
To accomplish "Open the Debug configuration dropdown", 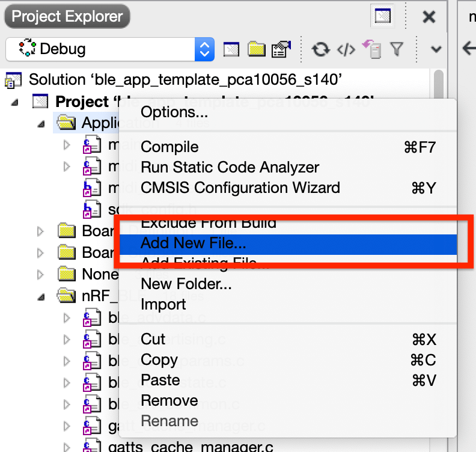I will [110, 49].
